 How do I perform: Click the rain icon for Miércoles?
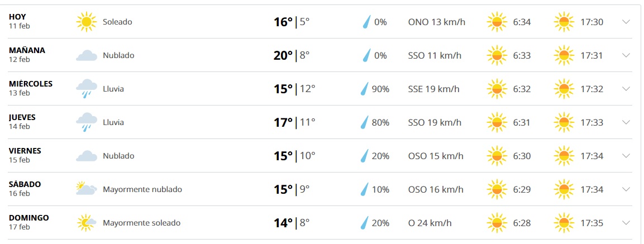click(x=86, y=89)
